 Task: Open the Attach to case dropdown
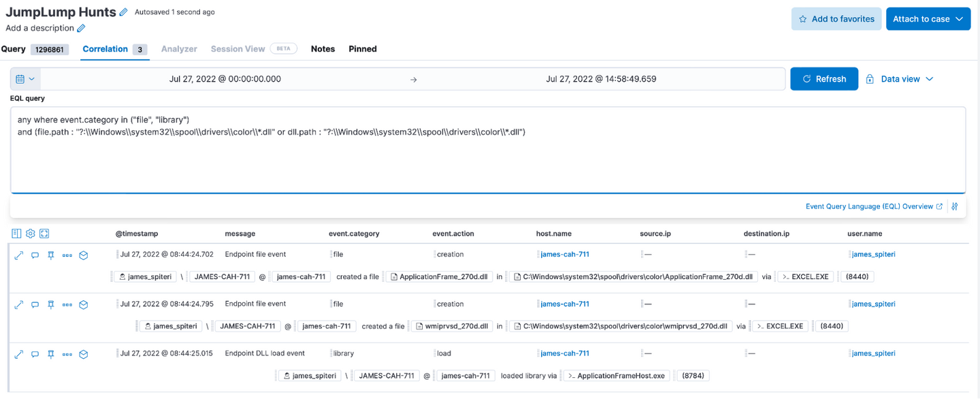pyautogui.click(x=928, y=19)
